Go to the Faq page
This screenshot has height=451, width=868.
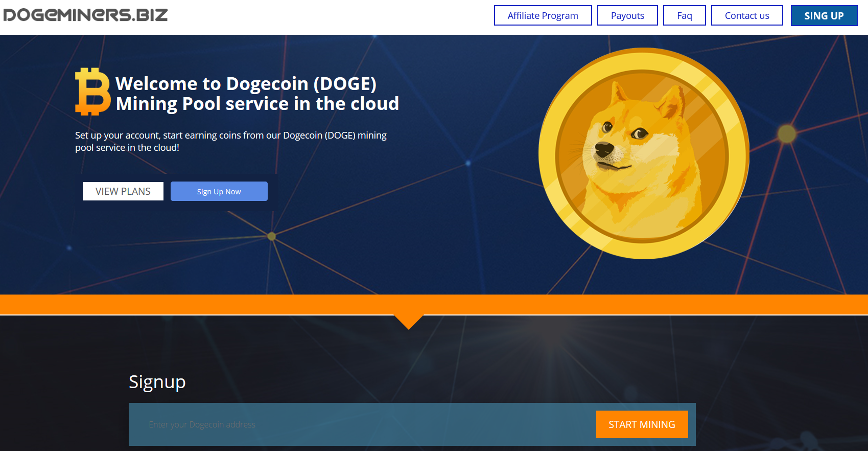coord(684,15)
